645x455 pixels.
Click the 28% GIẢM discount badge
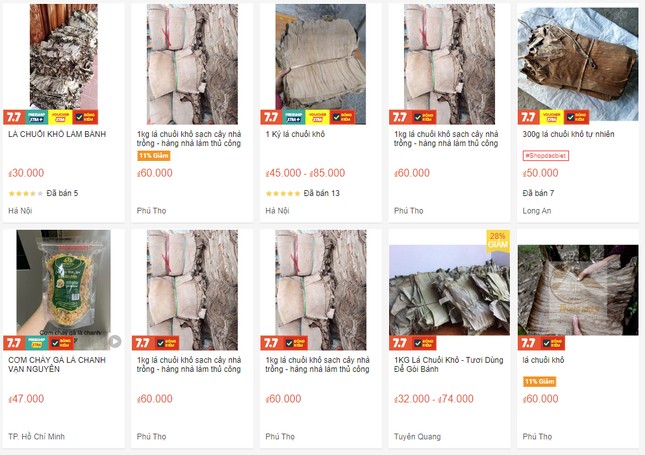pyautogui.click(x=497, y=240)
